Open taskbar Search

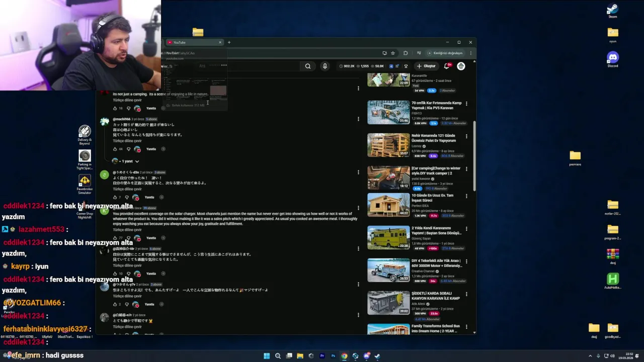[278, 356]
